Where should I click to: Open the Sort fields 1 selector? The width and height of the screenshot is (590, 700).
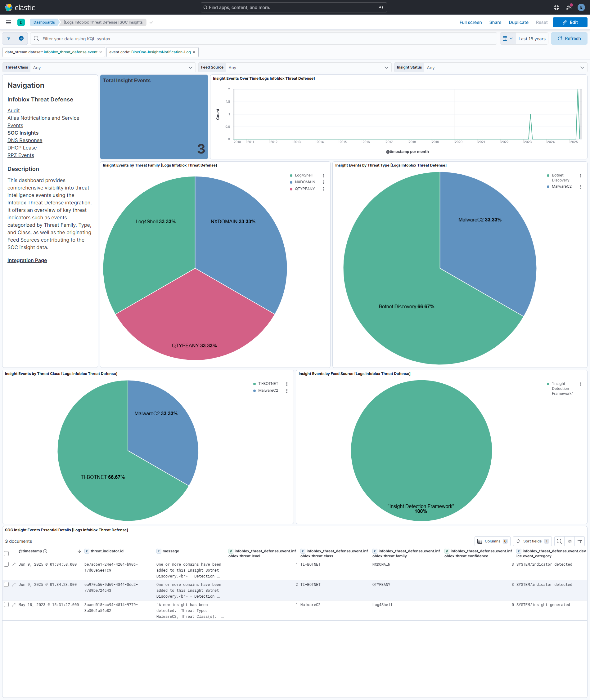pyautogui.click(x=532, y=541)
